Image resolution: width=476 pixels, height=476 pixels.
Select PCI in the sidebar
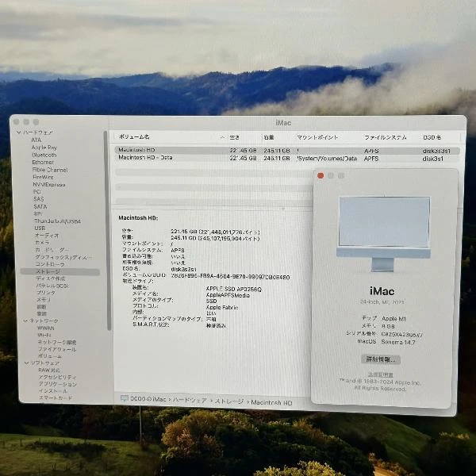tap(36, 192)
